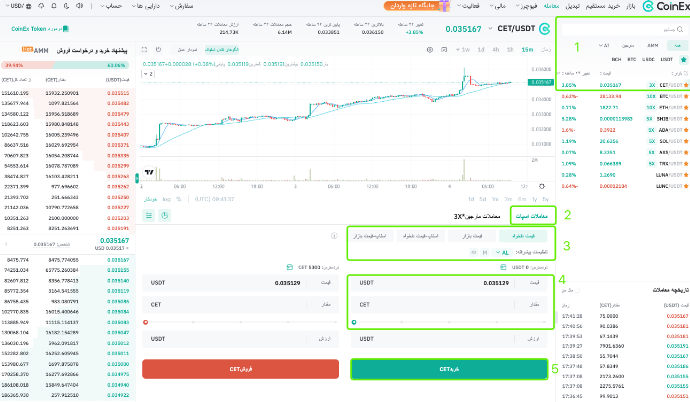Click the chart fullscreen icon
The width and height of the screenshot is (690, 402).
[x=144, y=50]
